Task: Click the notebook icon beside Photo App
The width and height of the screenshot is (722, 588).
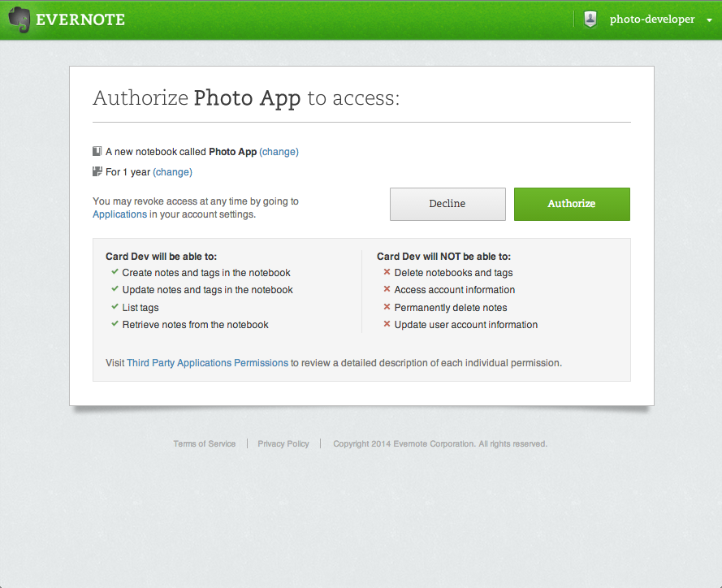Action: 97,151
